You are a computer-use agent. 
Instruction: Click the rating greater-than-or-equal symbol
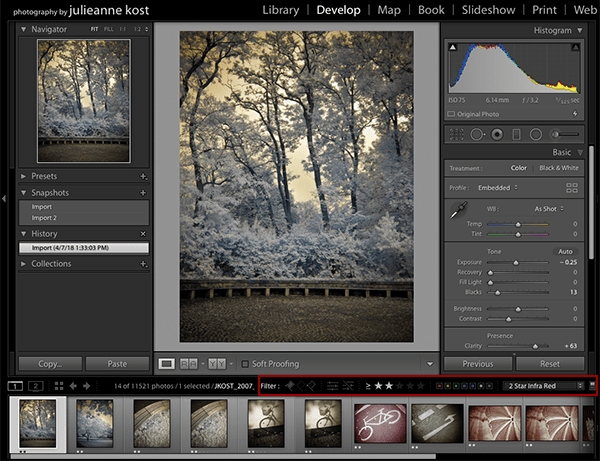coord(368,386)
